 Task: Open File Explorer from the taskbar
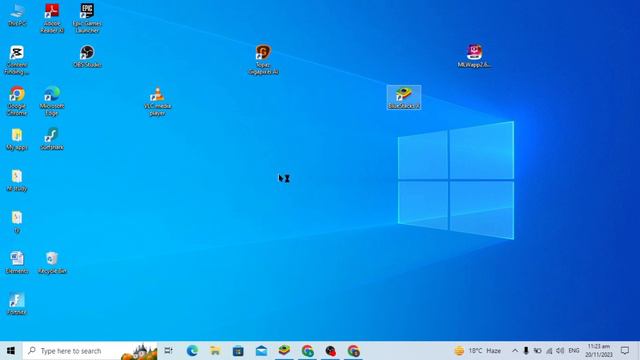click(215, 351)
